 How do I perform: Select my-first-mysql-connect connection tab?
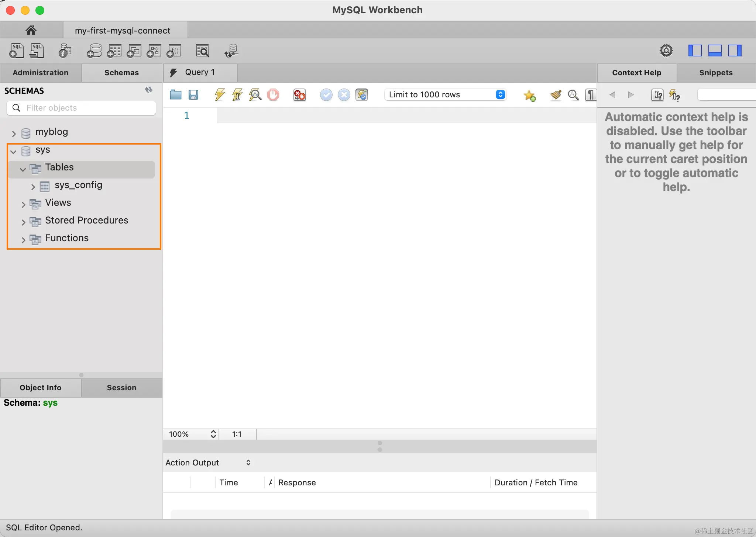coord(126,30)
